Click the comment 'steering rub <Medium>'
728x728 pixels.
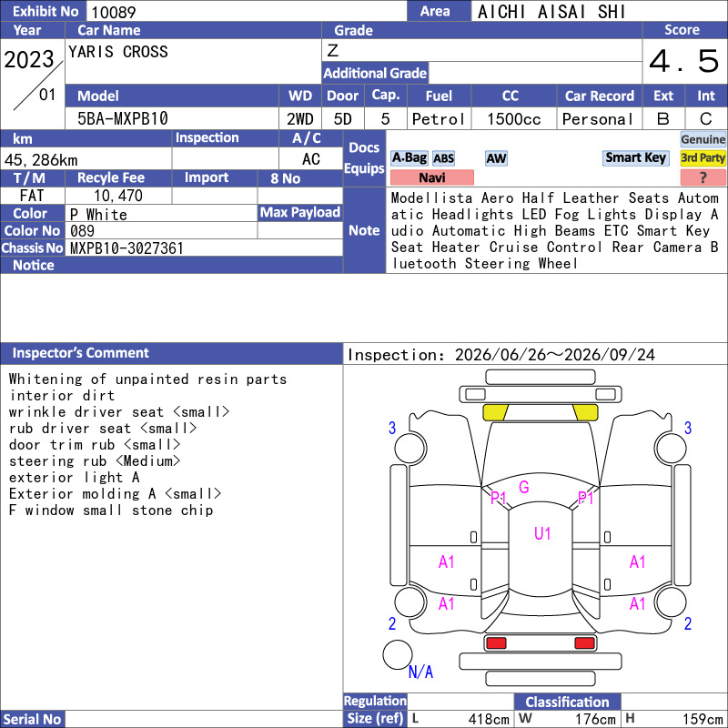(95, 461)
